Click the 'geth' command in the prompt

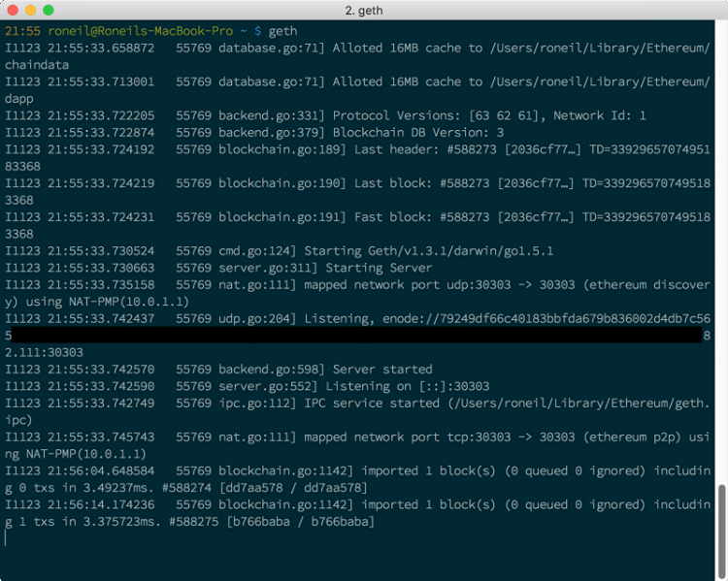282,32
